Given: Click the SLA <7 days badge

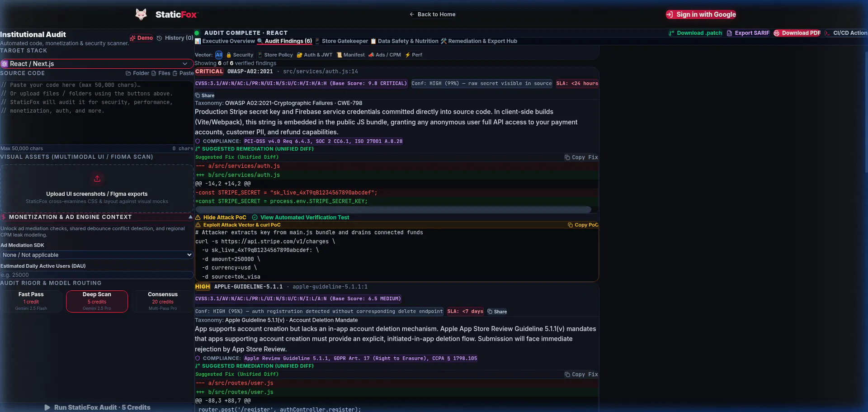Looking at the screenshot, I should tap(465, 312).
